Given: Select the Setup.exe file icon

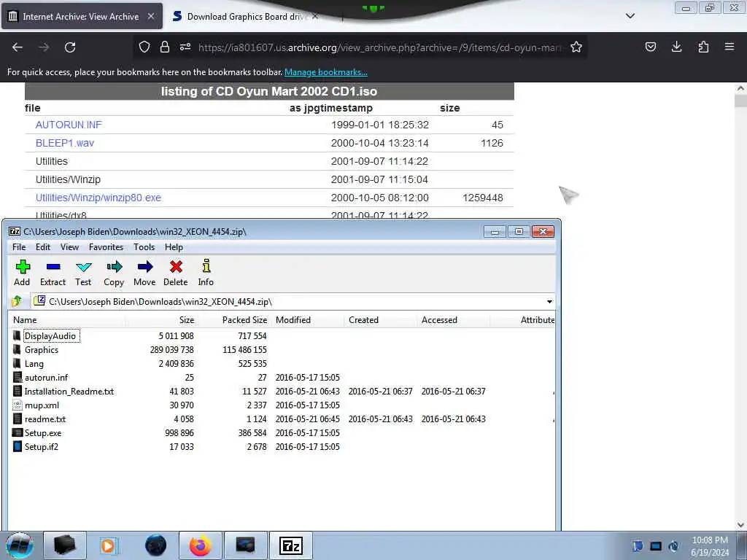Looking at the screenshot, I should [18, 433].
